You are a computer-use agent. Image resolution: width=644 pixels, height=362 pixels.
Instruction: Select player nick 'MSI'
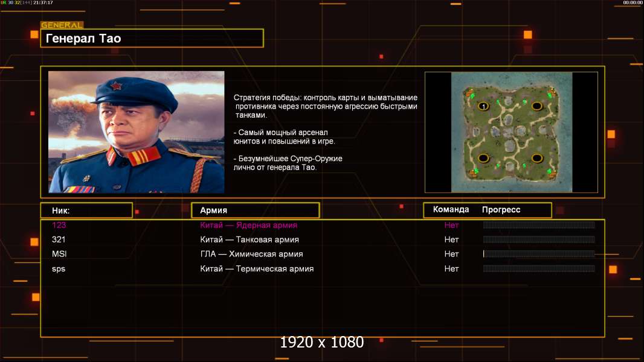click(59, 254)
